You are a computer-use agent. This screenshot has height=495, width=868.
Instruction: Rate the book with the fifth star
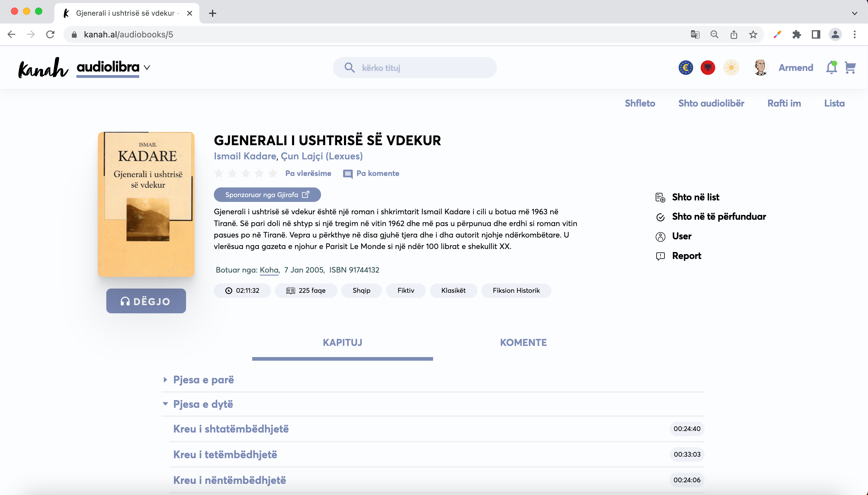point(273,173)
